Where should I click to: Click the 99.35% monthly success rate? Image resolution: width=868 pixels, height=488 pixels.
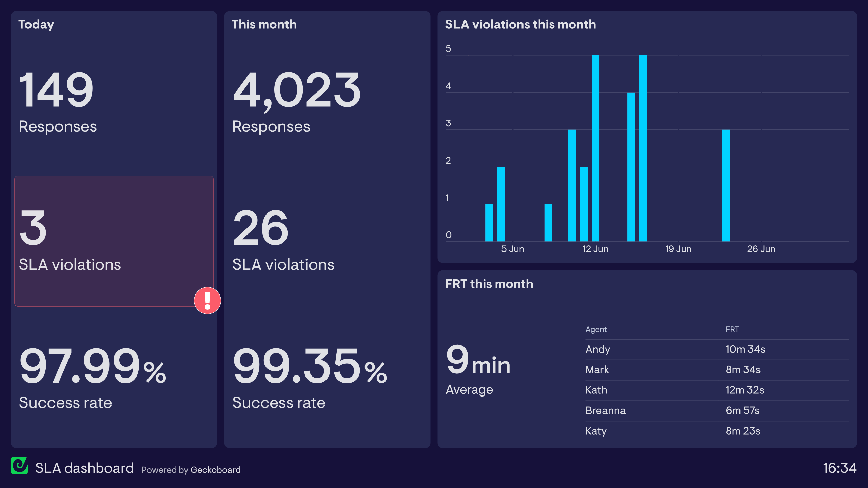click(310, 366)
